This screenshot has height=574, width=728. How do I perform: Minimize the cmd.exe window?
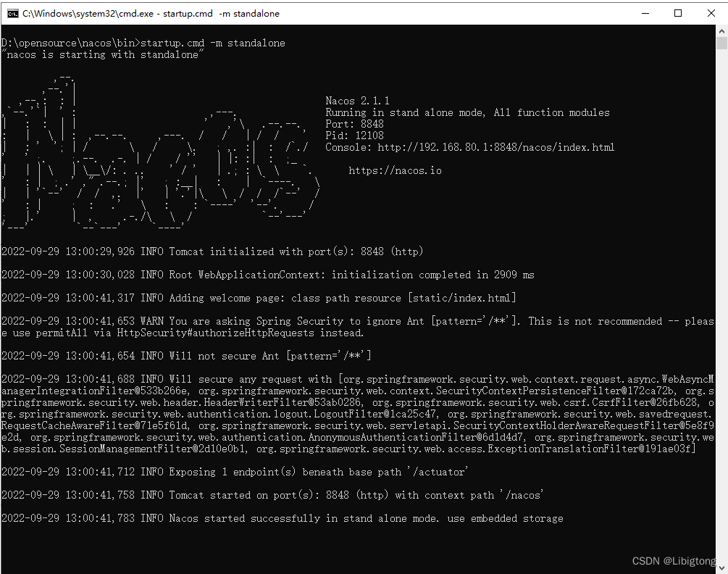[x=645, y=14]
